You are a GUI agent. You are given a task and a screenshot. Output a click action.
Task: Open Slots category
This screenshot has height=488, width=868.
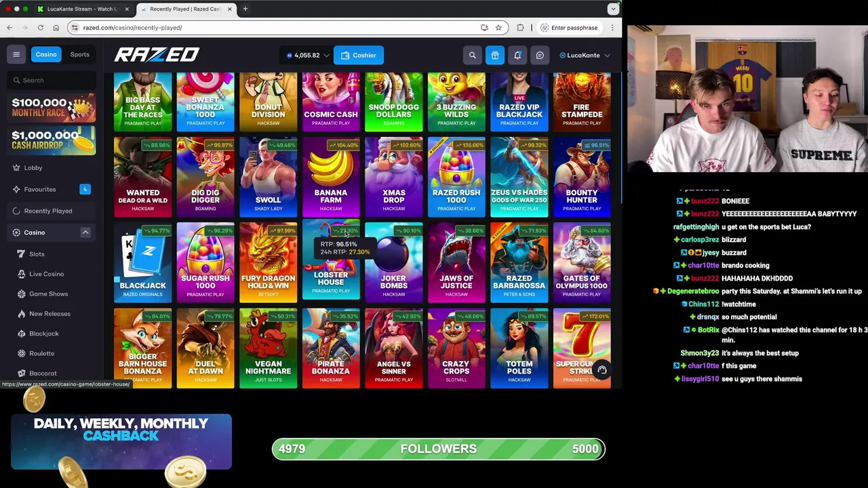tap(37, 254)
